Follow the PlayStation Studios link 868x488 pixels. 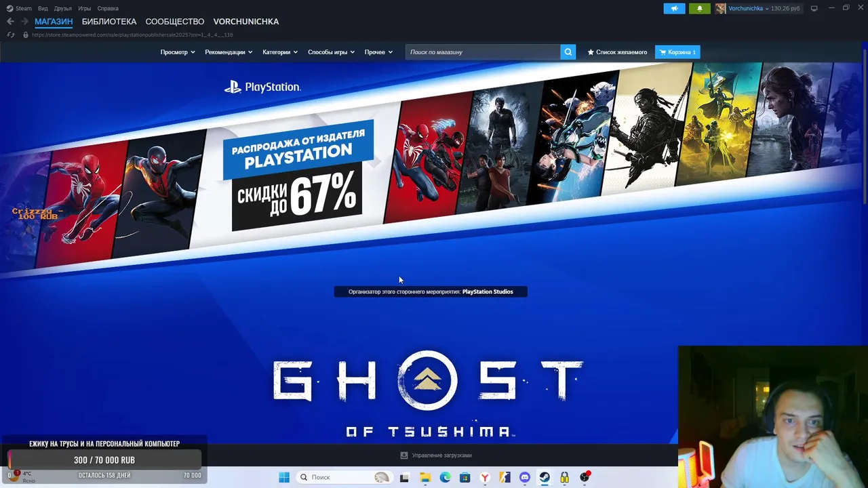[x=488, y=291]
